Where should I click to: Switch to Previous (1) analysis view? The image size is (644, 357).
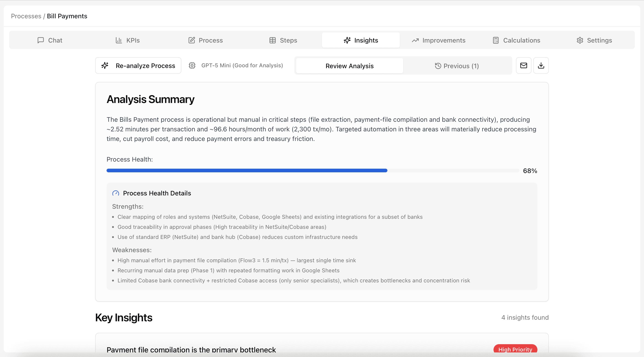[x=457, y=65]
